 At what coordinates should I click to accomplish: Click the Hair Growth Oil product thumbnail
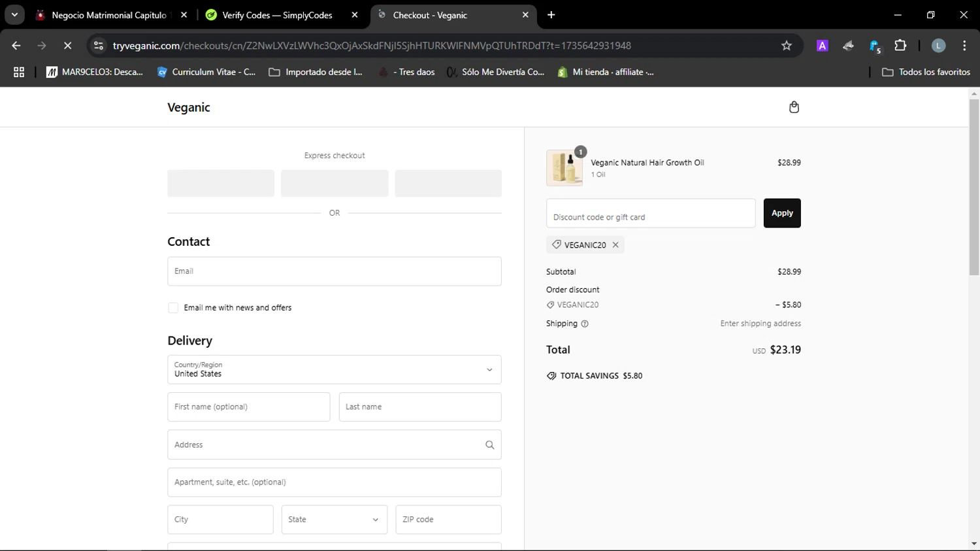(x=564, y=168)
